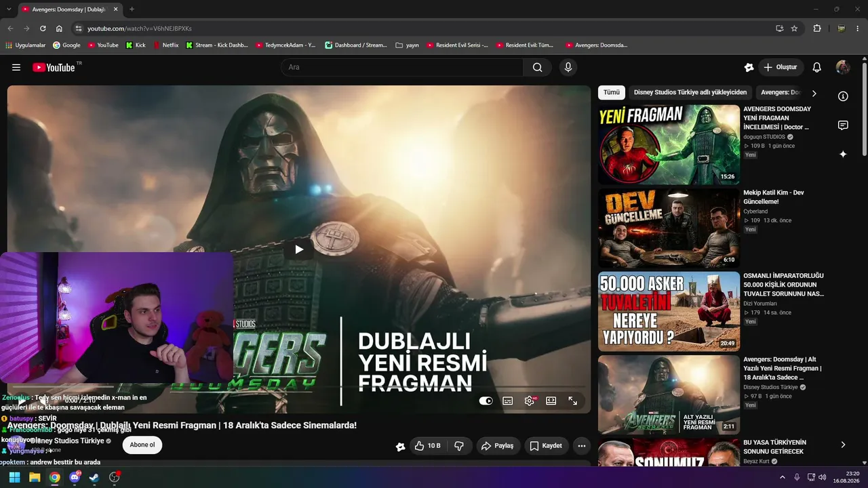
Task: Open the info panel icon on right edge
Action: pyautogui.click(x=843, y=96)
